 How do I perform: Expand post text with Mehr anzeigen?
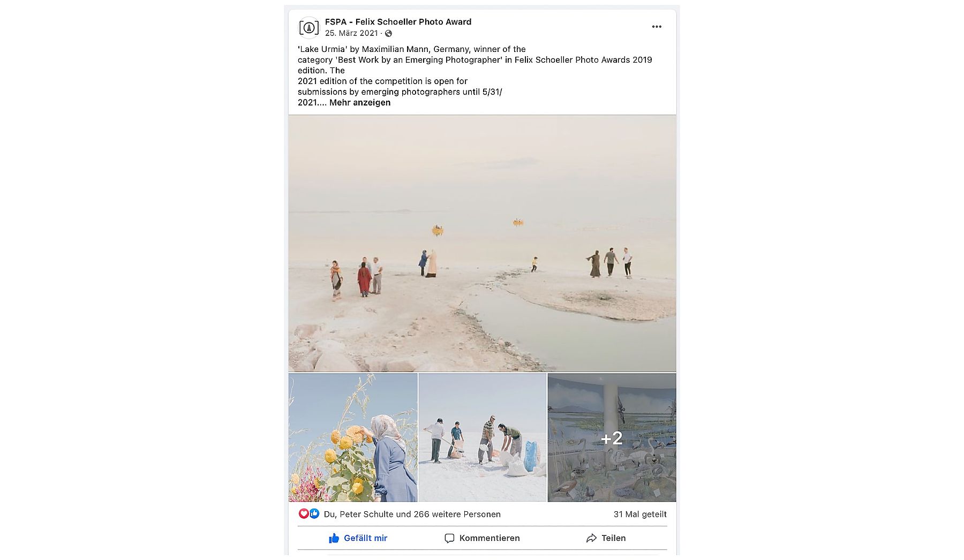[x=360, y=102]
